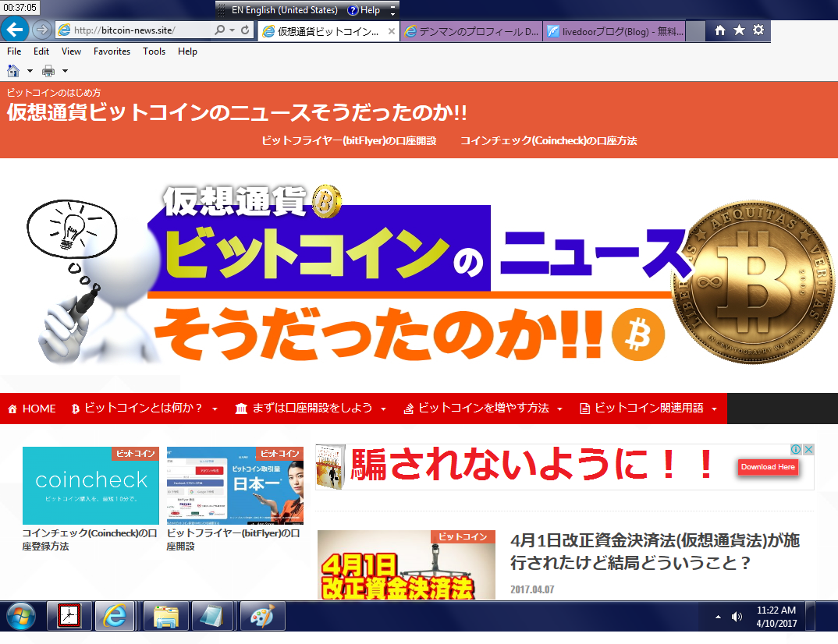Open the ビットフライヤー(bitFlyer)の口座開設 card title
Viewport: 838px width, 644px height.
233,540
